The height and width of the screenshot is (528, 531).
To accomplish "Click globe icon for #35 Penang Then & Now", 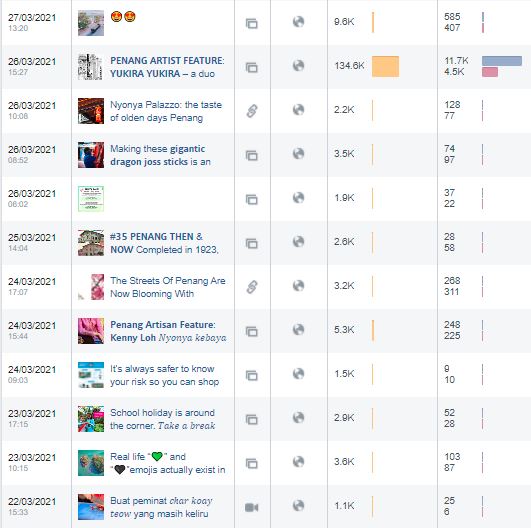I will [298, 241].
